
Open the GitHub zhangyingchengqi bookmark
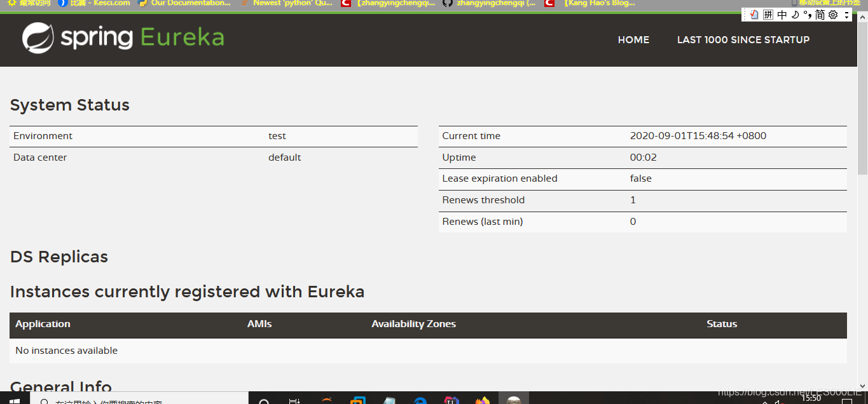[489, 3]
